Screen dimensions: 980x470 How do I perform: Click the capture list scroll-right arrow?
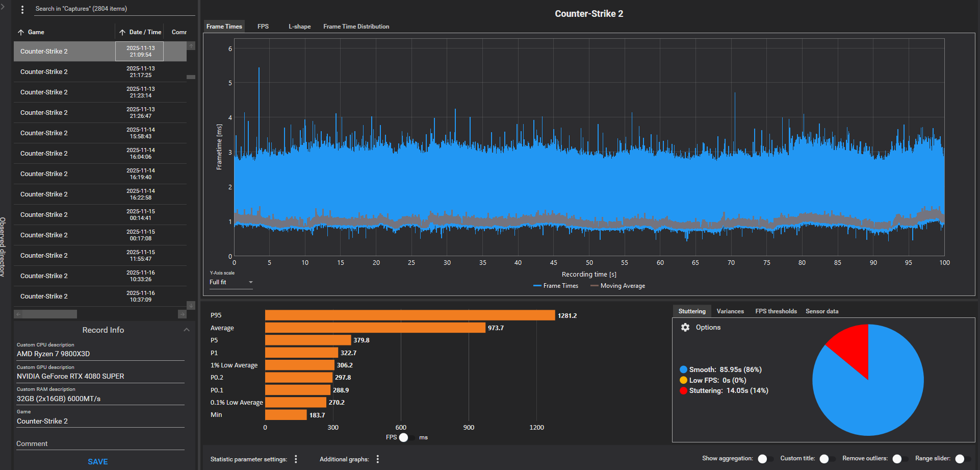[182, 314]
